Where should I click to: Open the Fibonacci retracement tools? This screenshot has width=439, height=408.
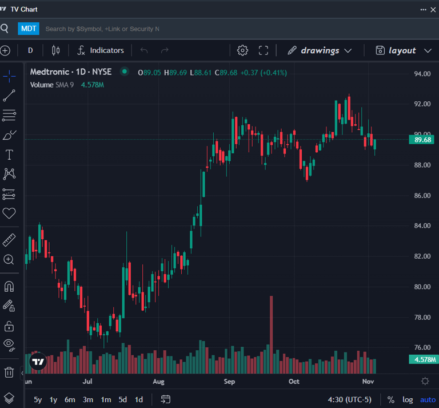(9, 115)
